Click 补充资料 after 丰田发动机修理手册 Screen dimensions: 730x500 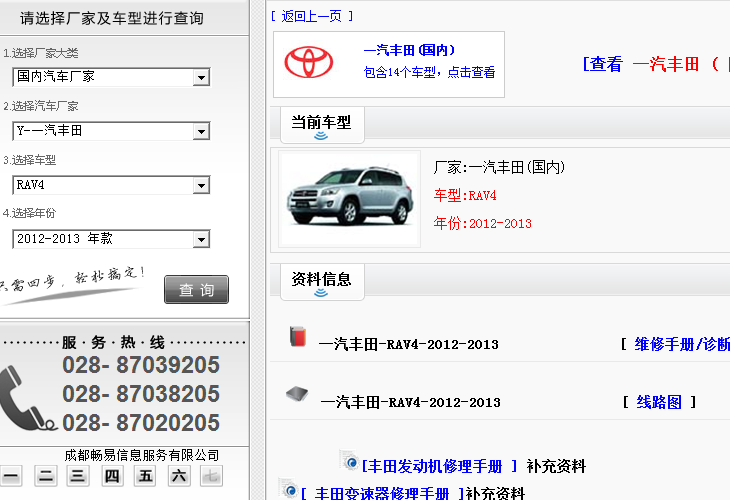[x=556, y=466]
